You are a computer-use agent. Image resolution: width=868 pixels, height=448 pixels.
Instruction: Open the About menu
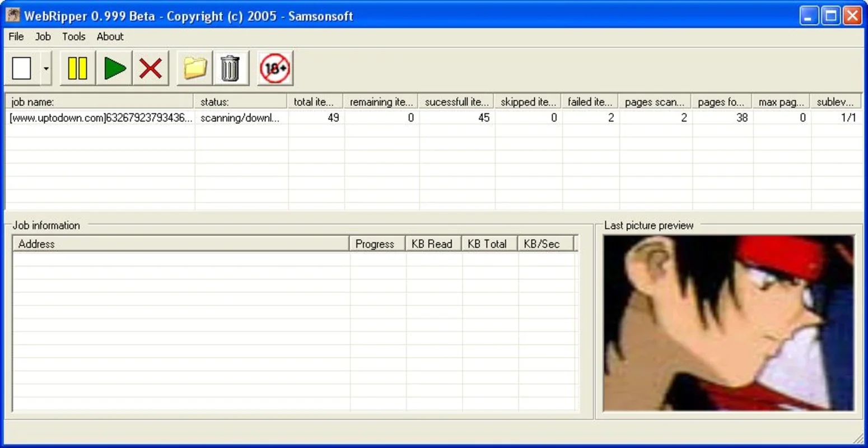click(x=110, y=36)
